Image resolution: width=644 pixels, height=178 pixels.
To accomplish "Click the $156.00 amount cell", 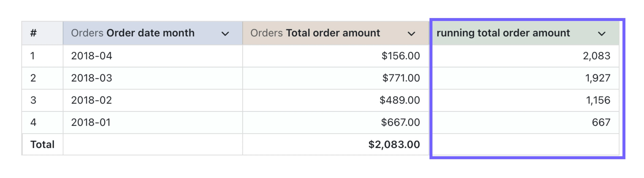I will [x=401, y=56].
